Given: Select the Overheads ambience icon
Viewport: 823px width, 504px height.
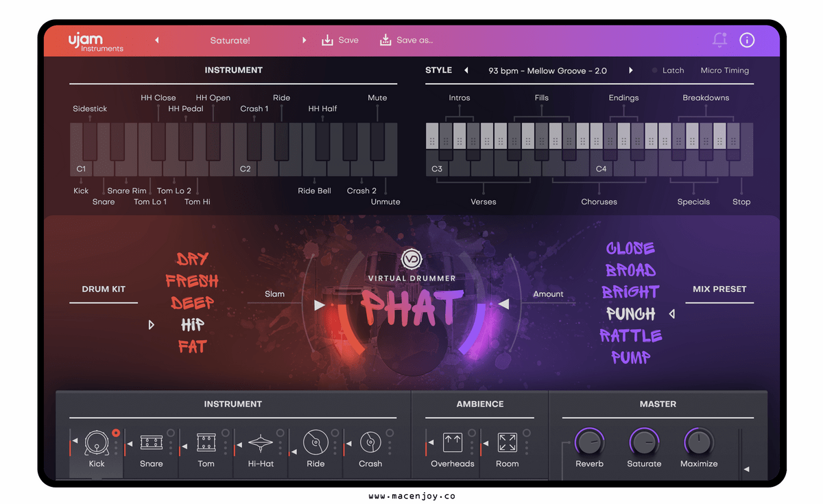Looking at the screenshot, I should 453,443.
